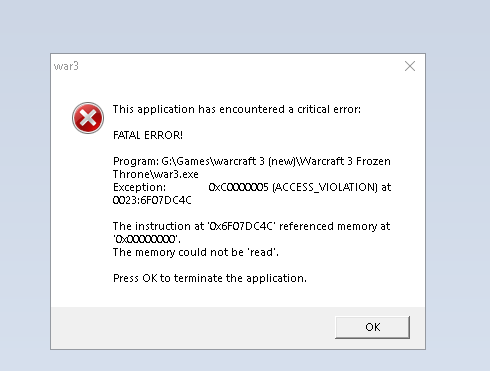Click the FATAL ERROR! text
The image size is (490, 371).
click(x=148, y=135)
